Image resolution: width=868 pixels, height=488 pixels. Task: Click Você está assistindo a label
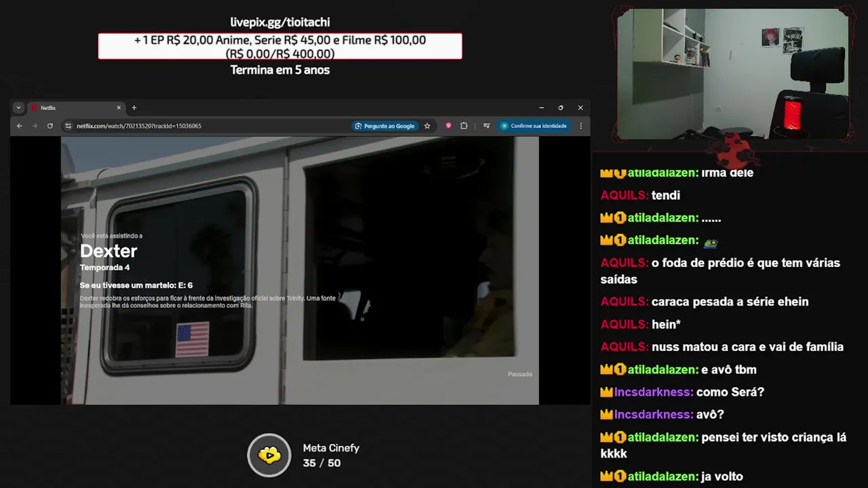pyautogui.click(x=111, y=236)
